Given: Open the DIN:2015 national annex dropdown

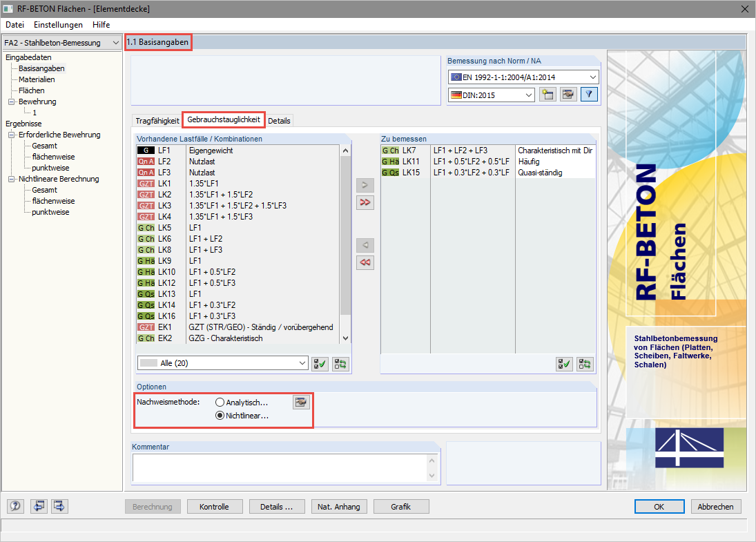Looking at the screenshot, I should 492,95.
